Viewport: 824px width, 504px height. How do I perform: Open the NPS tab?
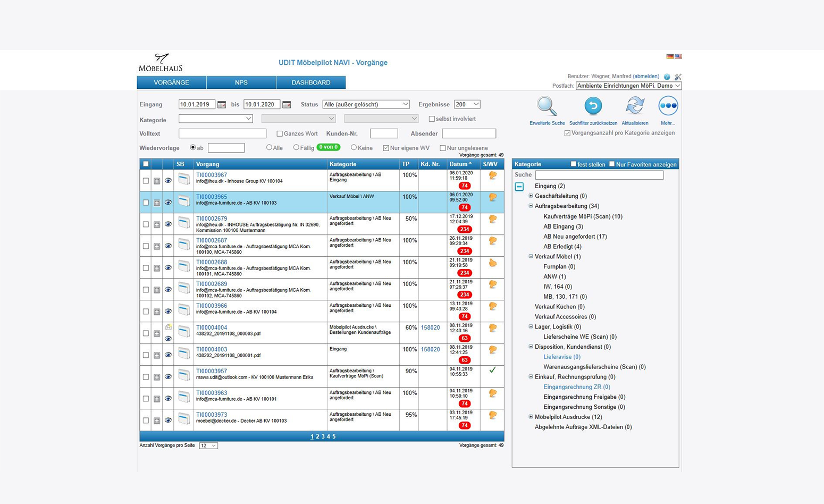241,82
